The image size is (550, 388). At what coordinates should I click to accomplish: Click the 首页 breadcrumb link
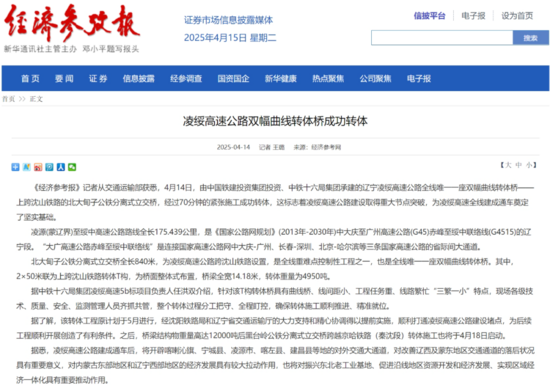pyautogui.click(x=9, y=99)
